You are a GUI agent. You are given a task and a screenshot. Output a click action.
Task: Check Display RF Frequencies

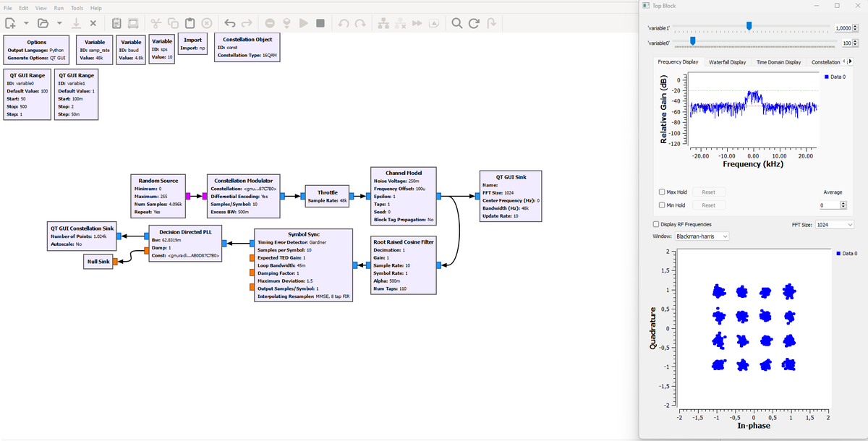point(656,224)
